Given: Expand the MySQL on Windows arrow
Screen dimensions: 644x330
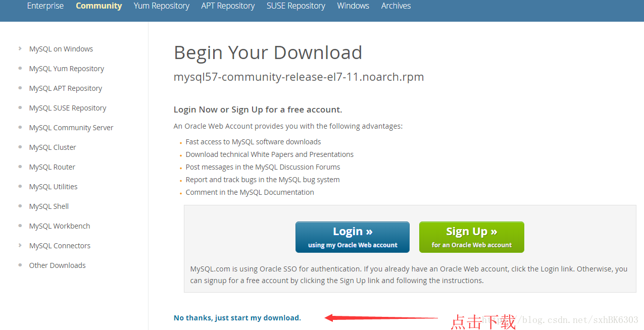Looking at the screenshot, I should coord(20,49).
